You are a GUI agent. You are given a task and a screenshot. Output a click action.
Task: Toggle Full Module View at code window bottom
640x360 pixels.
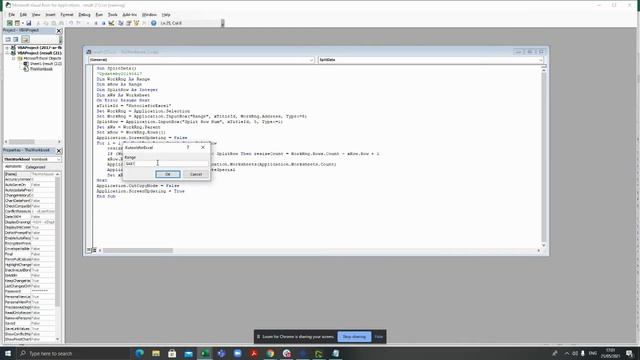[x=94, y=250]
